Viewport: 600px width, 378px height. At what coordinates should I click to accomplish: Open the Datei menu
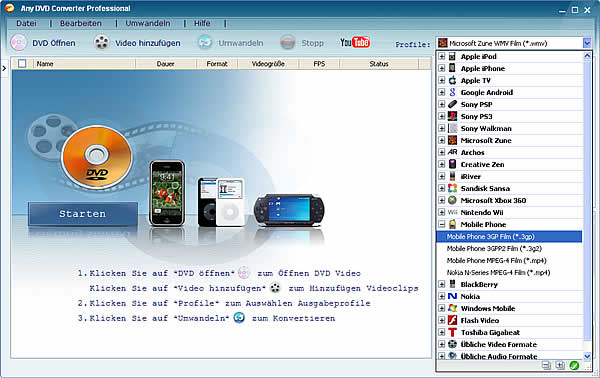pyautogui.click(x=26, y=23)
